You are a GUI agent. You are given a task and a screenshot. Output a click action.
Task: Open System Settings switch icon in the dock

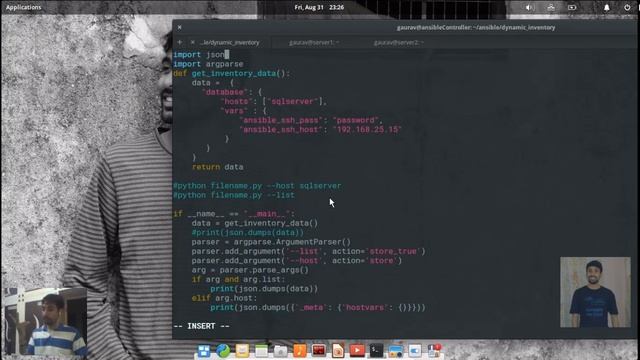tap(415, 351)
